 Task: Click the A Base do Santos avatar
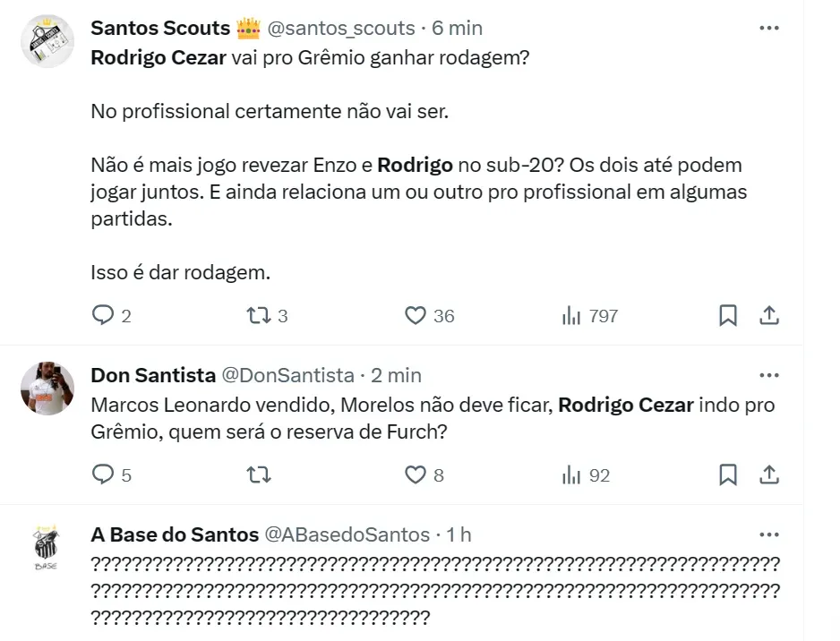pyautogui.click(x=47, y=548)
